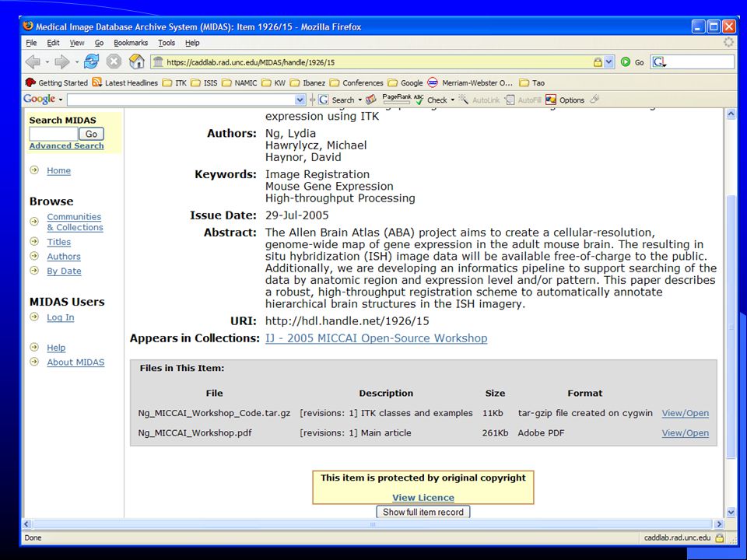Click into the Search MIDAS text field
This screenshot has height=560, width=747.
54,135
